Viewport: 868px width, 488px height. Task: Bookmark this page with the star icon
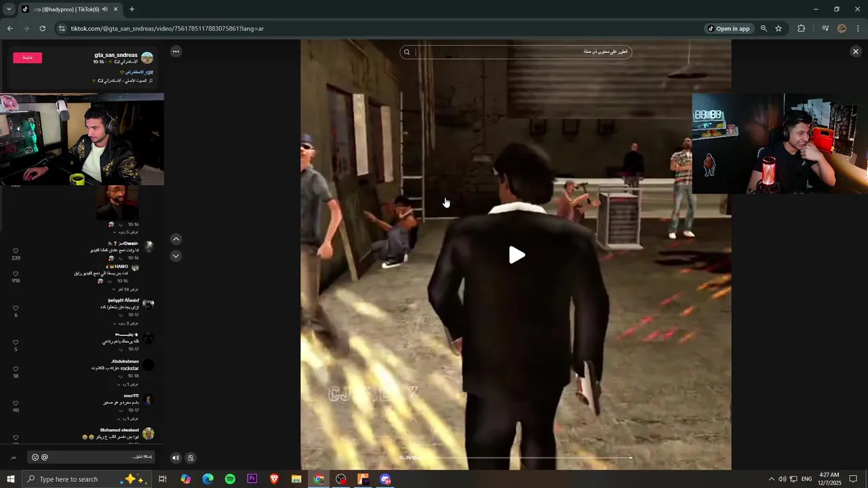pyautogui.click(x=778, y=28)
